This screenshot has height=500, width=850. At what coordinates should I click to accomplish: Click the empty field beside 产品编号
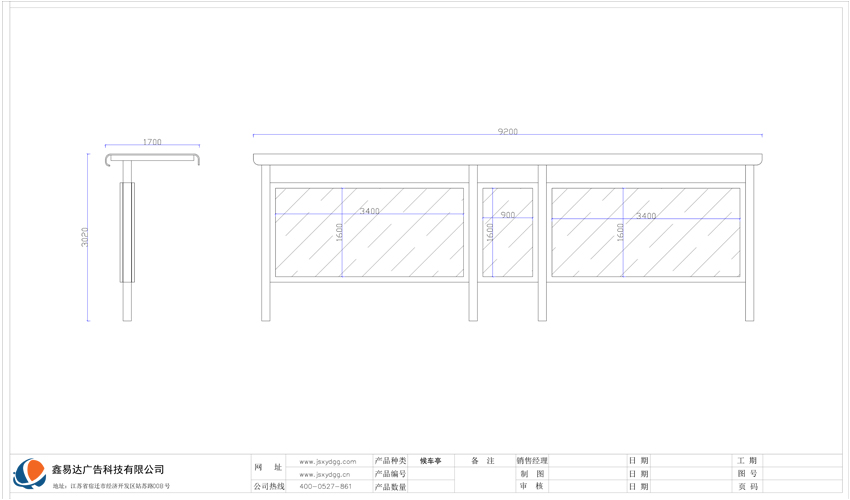tap(431, 473)
